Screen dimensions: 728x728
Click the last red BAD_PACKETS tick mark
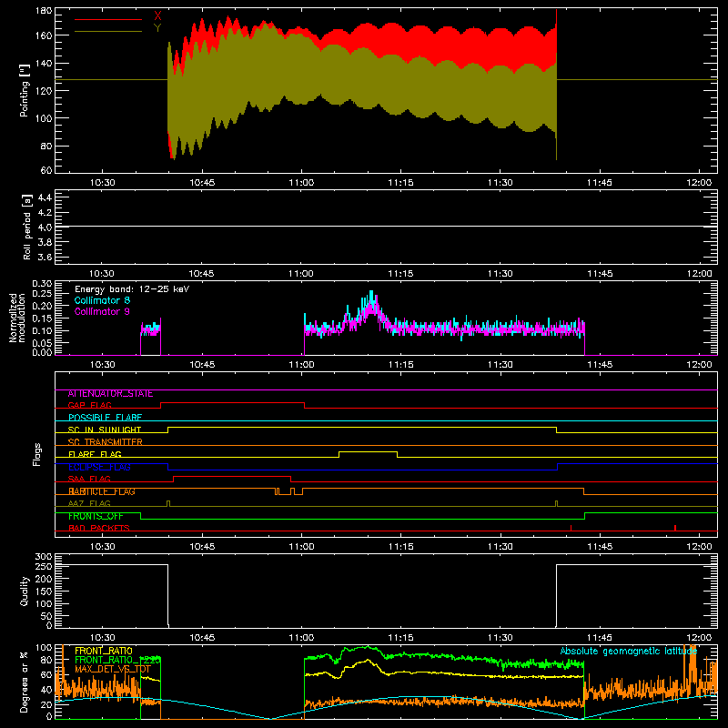coord(675,528)
